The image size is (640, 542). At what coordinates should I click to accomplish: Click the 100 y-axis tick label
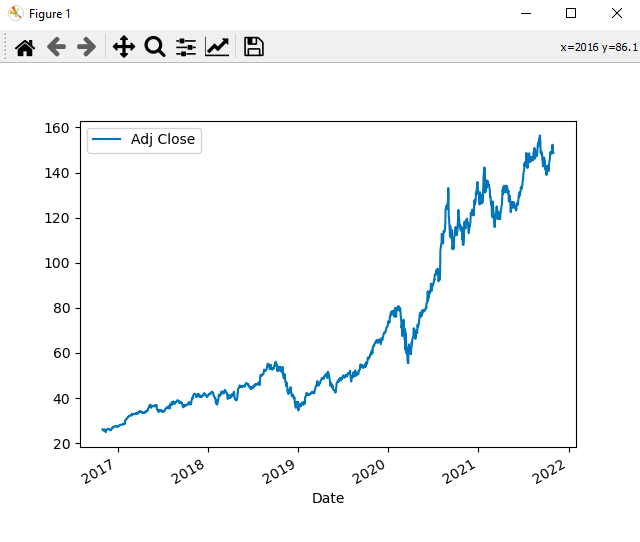[x=57, y=263]
